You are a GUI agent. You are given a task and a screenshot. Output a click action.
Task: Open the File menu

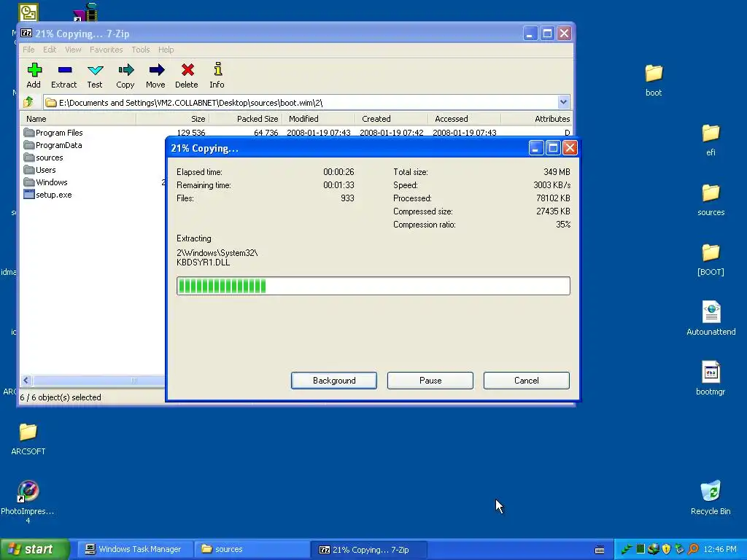point(28,50)
